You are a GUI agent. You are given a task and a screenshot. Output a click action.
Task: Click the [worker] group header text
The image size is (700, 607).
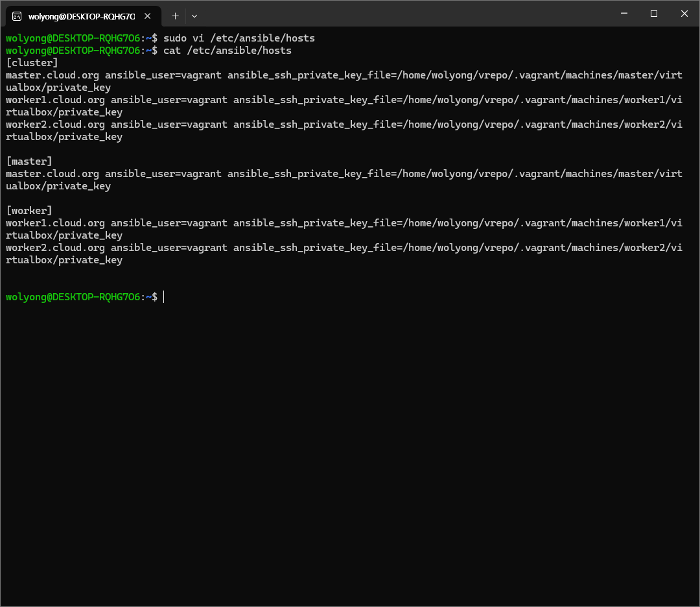click(29, 211)
